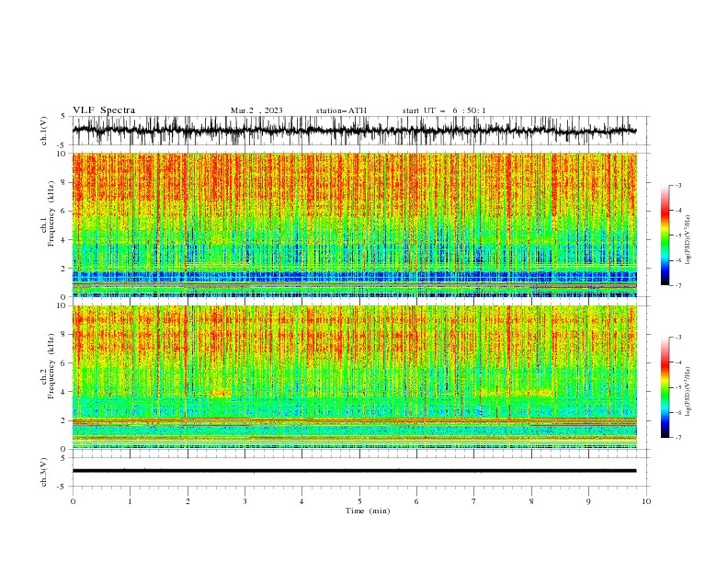Select ch.2 color bar "log(PSD)(V²/Hz)" label
This screenshot has height=563, width=728.
click(x=688, y=392)
